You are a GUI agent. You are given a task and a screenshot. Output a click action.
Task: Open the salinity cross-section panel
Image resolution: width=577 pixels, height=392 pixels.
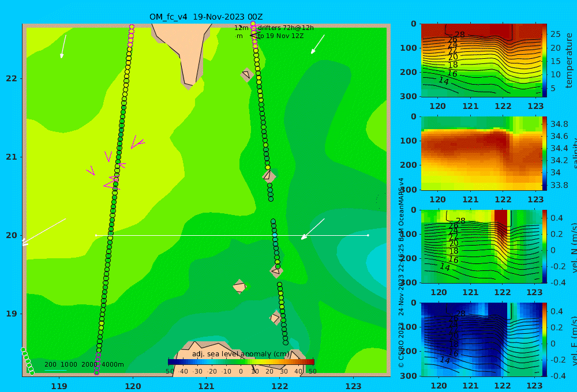tap(481, 153)
